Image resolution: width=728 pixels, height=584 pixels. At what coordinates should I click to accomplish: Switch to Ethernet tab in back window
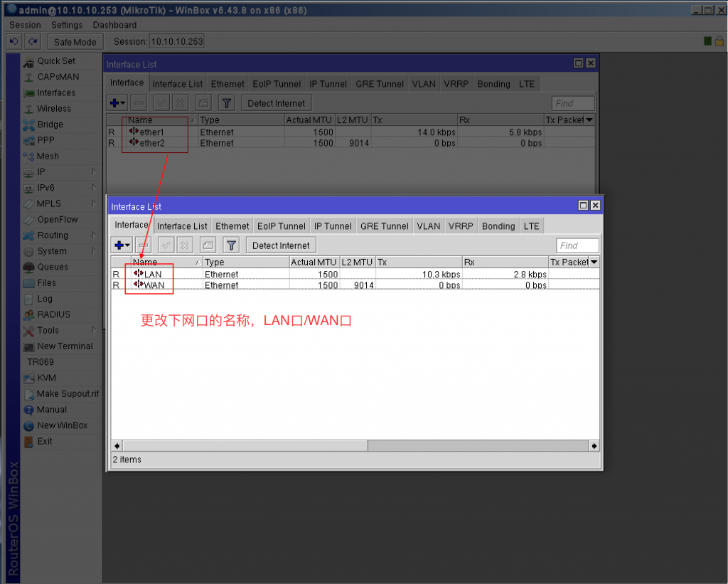(227, 84)
